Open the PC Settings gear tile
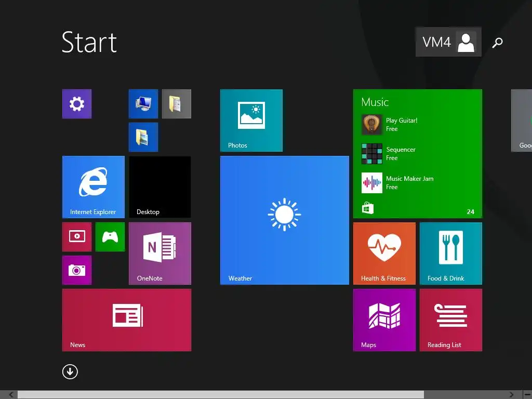 click(77, 104)
